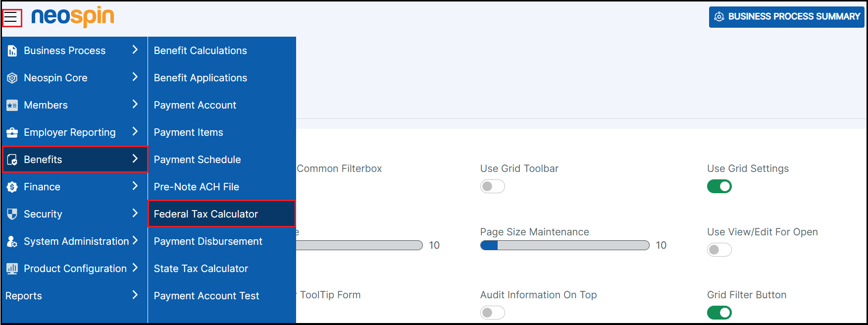
Task: Click the System Administration user icon
Action: click(x=12, y=241)
